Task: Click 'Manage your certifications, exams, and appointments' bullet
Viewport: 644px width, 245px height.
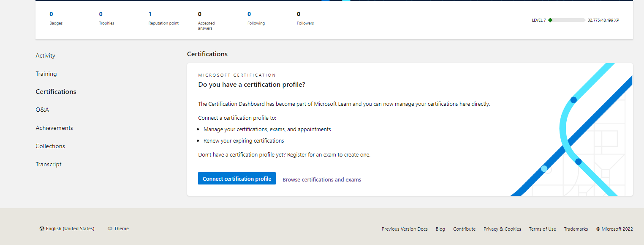Action: point(267,129)
